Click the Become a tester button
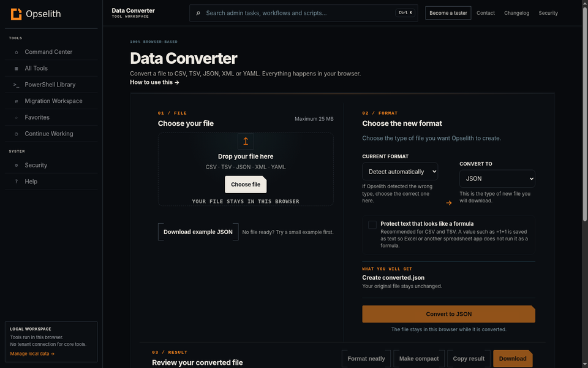Screen dimensions: 588x368 click(x=448, y=13)
